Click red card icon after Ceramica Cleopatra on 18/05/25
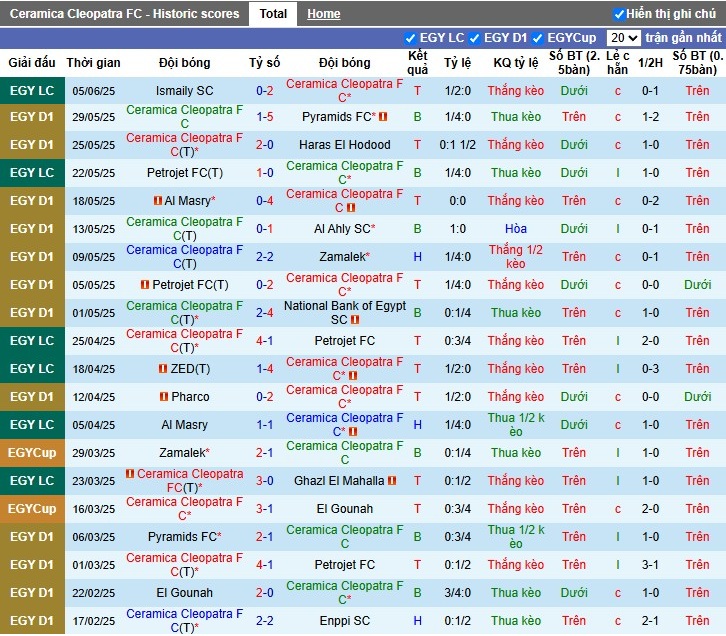Image resolution: width=726 pixels, height=636 pixels. tap(351, 207)
